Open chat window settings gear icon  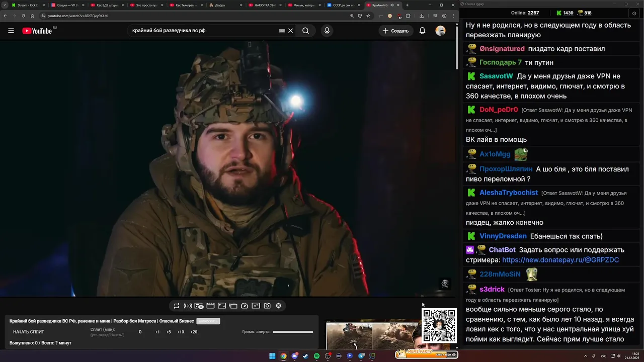634,14
